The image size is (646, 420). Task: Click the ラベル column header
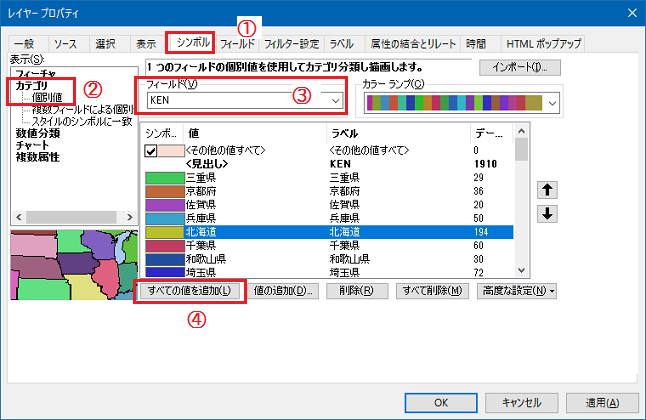398,134
